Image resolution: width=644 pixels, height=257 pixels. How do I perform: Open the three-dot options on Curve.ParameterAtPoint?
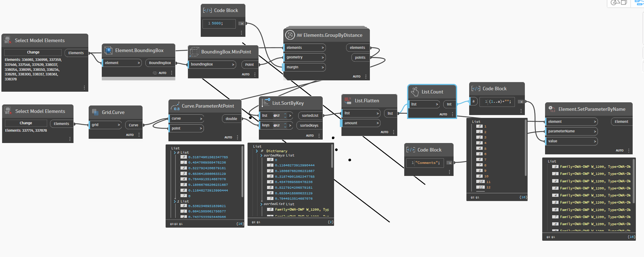point(238,137)
